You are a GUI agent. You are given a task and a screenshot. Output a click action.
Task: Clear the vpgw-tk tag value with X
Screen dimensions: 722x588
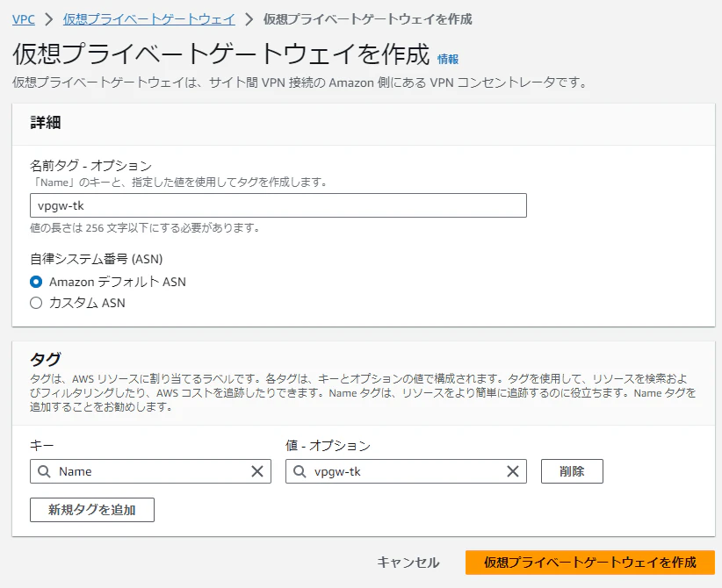[x=512, y=471]
